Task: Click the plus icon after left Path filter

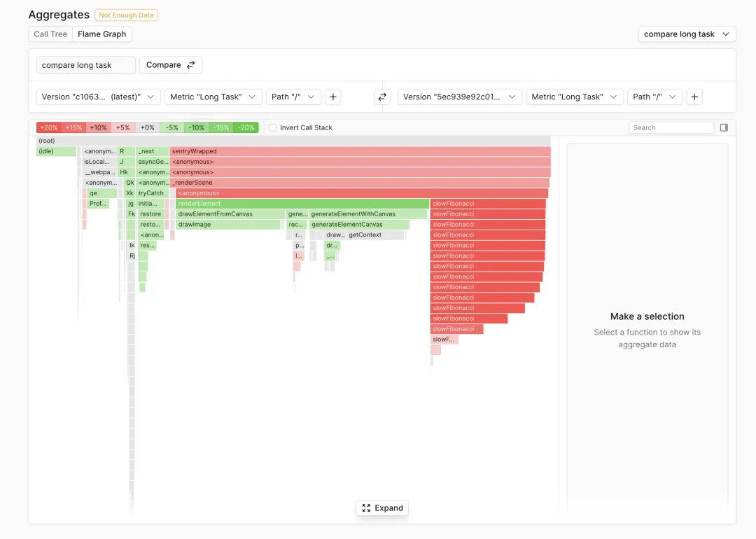Action: coord(333,97)
